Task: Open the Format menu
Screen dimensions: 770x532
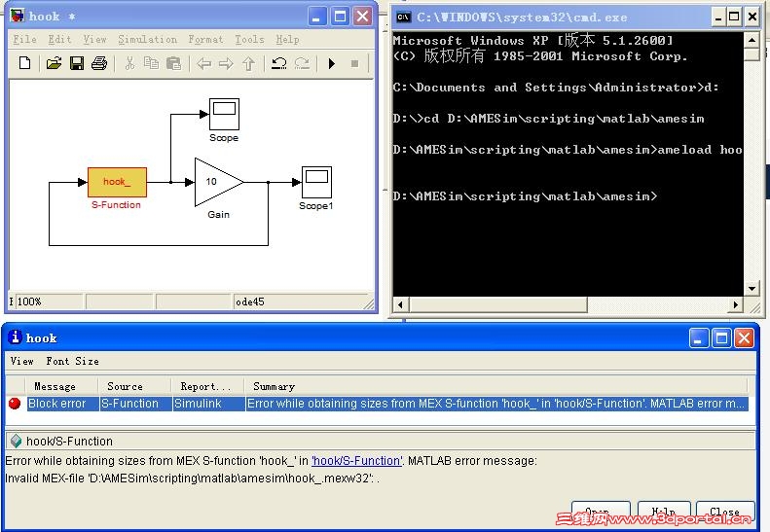Action: 205,39
